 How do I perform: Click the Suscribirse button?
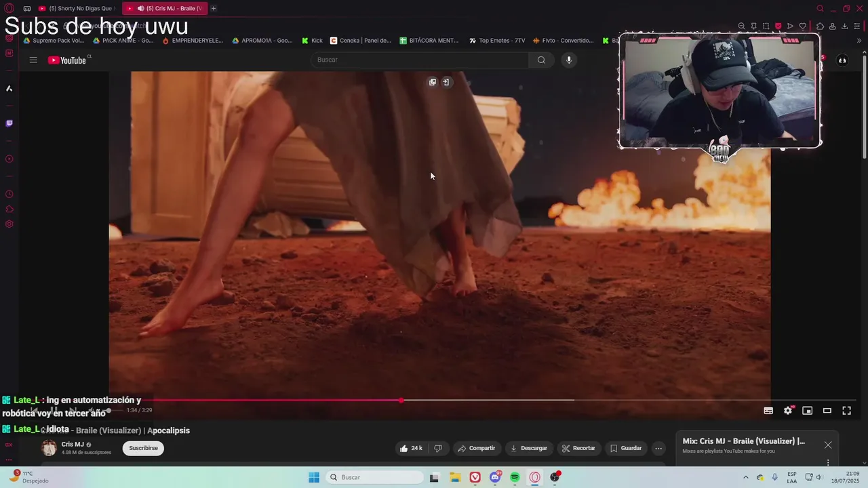pyautogui.click(x=143, y=448)
